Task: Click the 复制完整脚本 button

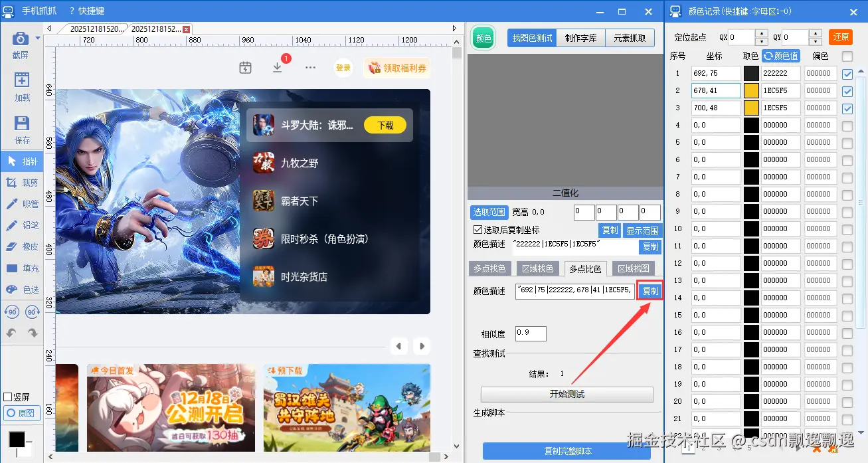Action: tap(567, 452)
